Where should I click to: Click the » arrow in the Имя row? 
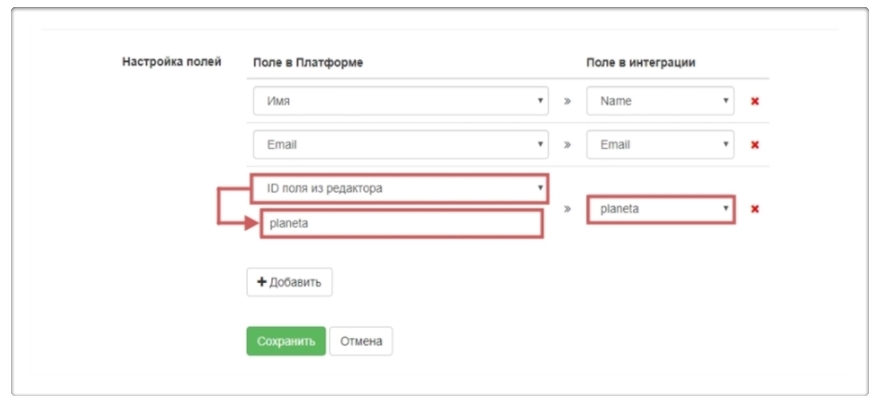pyautogui.click(x=567, y=101)
